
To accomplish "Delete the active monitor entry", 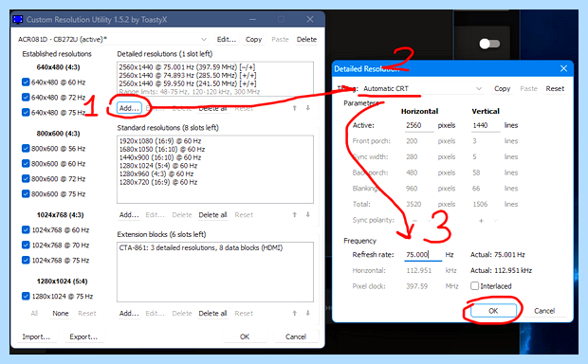I will [x=306, y=39].
